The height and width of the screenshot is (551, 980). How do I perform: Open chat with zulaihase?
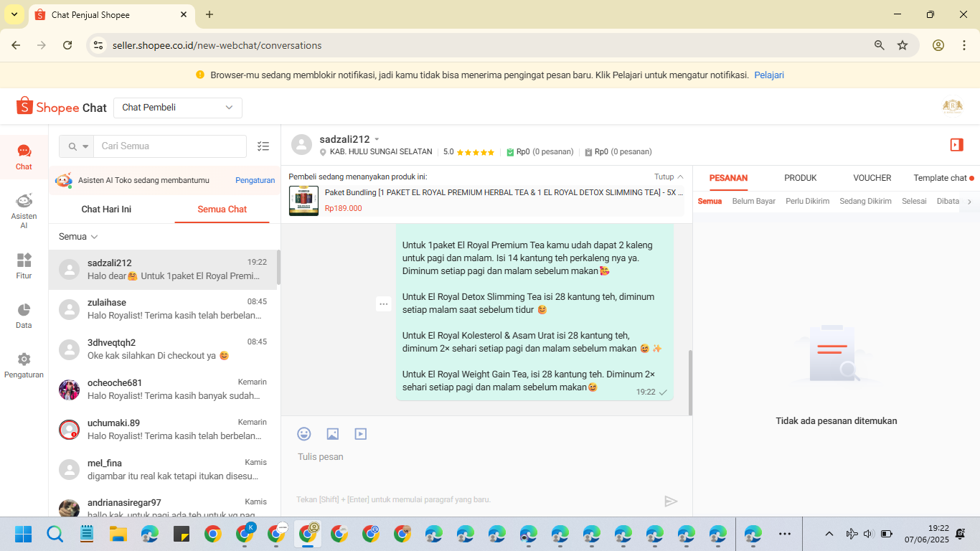coord(163,309)
